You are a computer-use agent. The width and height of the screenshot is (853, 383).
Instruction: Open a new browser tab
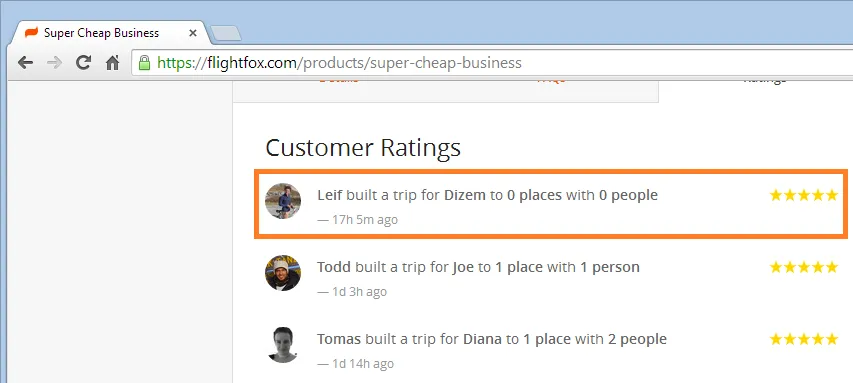click(225, 34)
